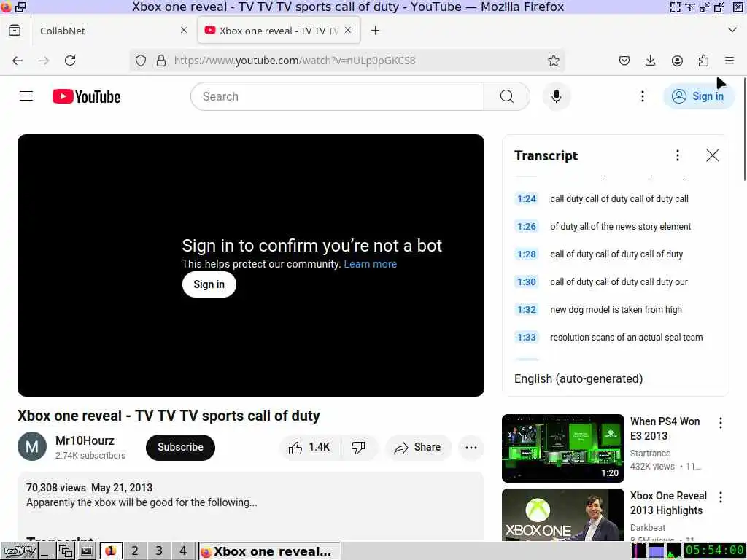
Task: List all tabs dropdown arrow
Action: 732,30
